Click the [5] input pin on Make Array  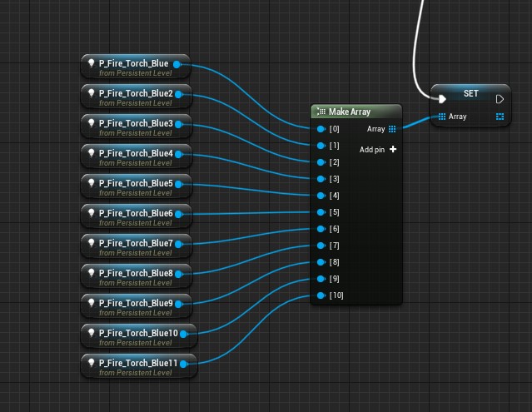coord(321,212)
